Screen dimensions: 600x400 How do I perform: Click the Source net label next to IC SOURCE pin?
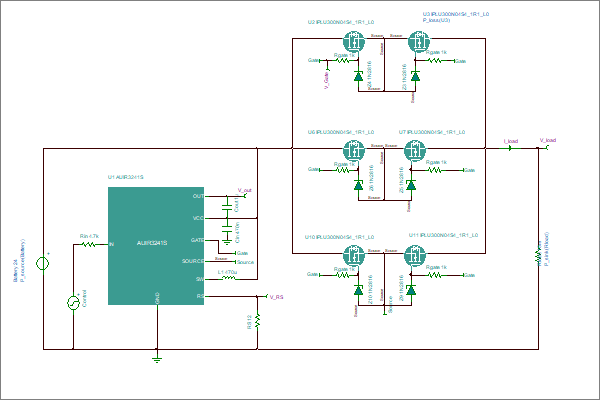(245, 262)
